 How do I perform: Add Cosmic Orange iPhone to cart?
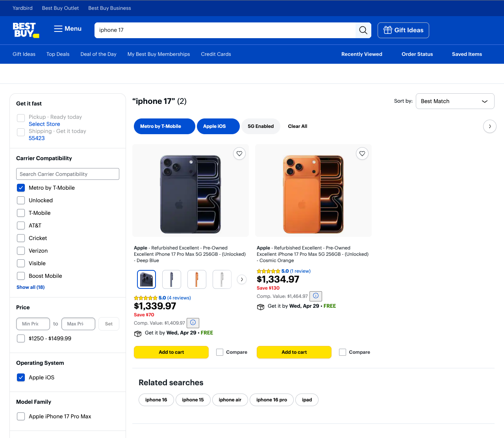coord(294,352)
